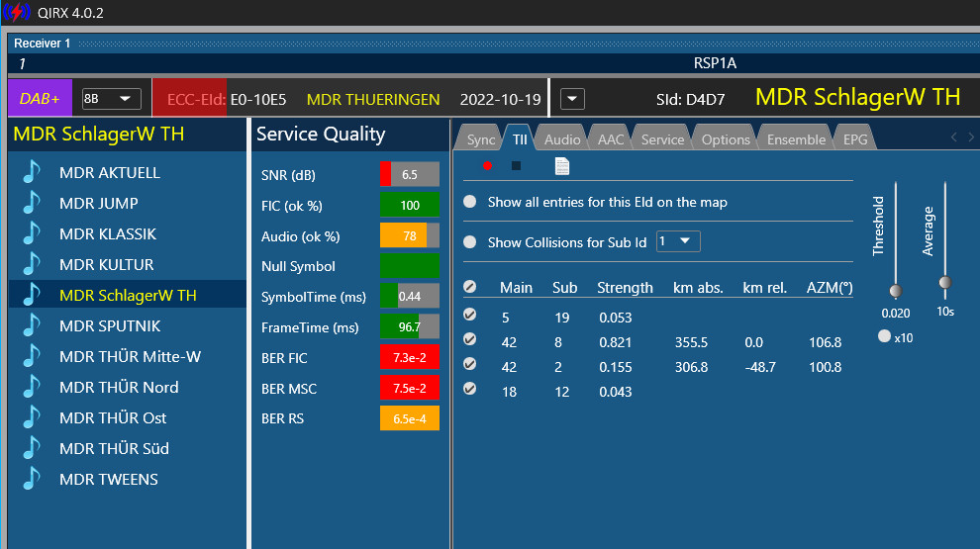Enable Show Collisions for Sub Id

coord(470,242)
